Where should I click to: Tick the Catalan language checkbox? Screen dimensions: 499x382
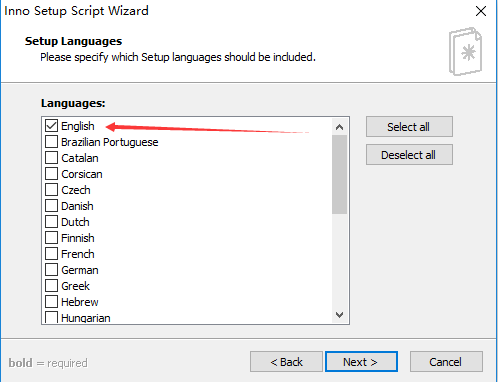51,158
